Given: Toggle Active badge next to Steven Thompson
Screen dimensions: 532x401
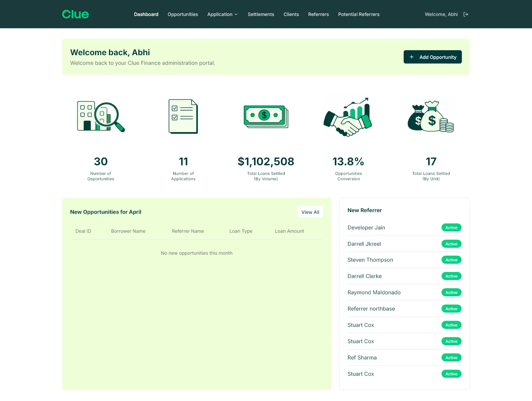Looking at the screenshot, I should click(x=451, y=260).
